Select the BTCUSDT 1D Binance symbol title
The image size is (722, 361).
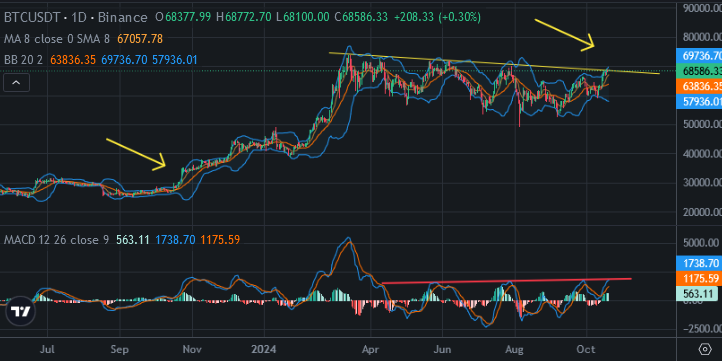(x=76, y=17)
